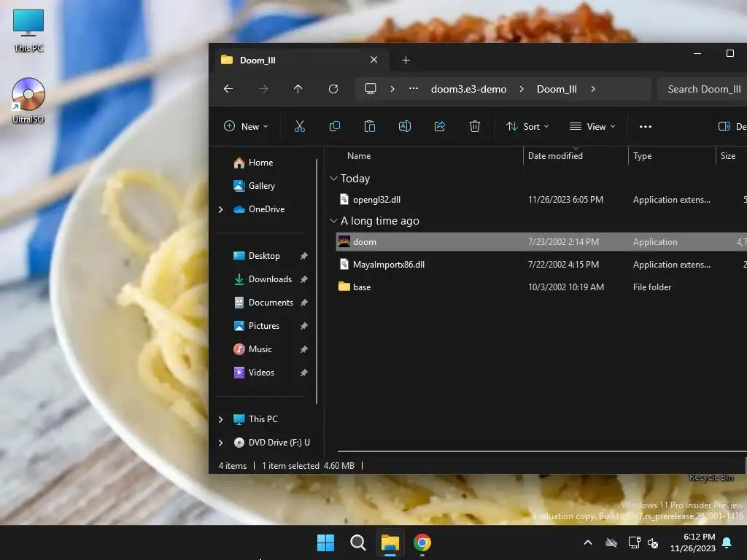Show hidden system tray icons

(x=588, y=542)
